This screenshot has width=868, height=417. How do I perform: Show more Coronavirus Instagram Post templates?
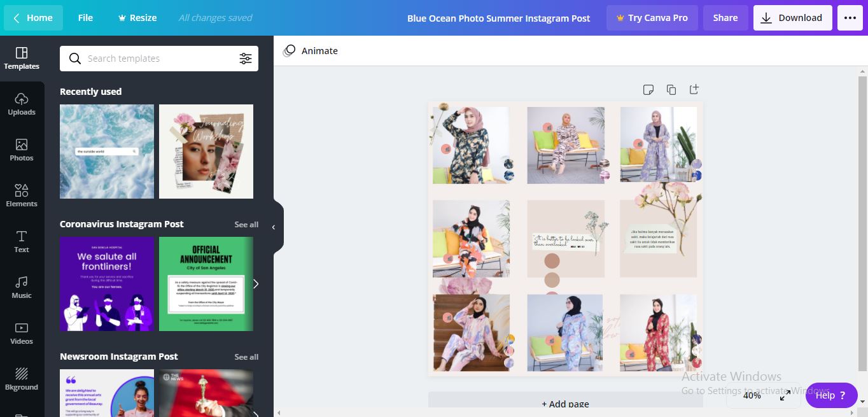pyautogui.click(x=246, y=224)
